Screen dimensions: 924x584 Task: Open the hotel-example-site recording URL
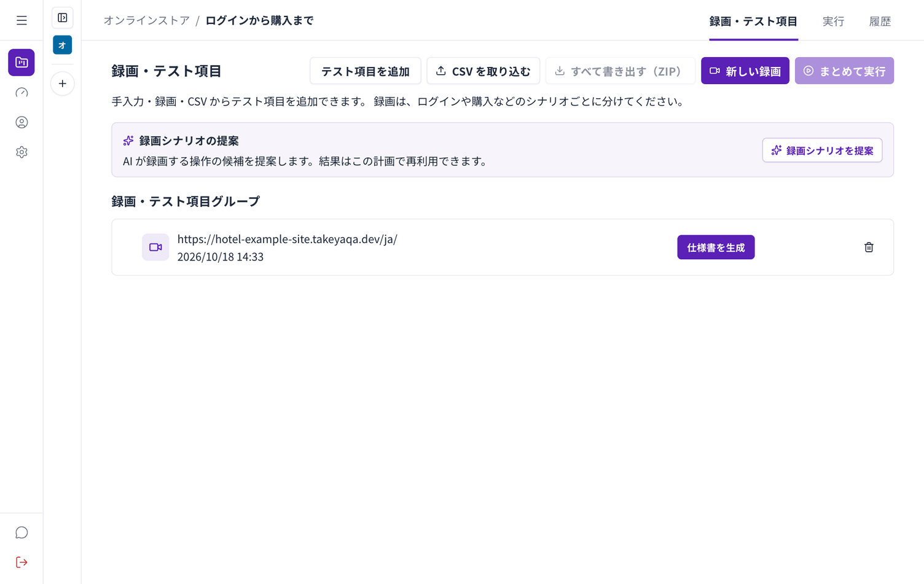287,239
